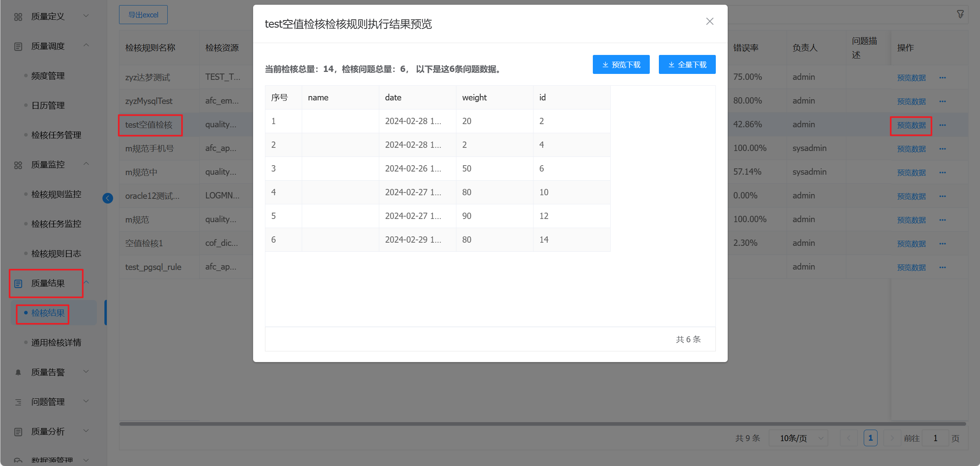Click the 问题管理 list icon
This screenshot has height=466, width=980.
[x=18, y=402]
